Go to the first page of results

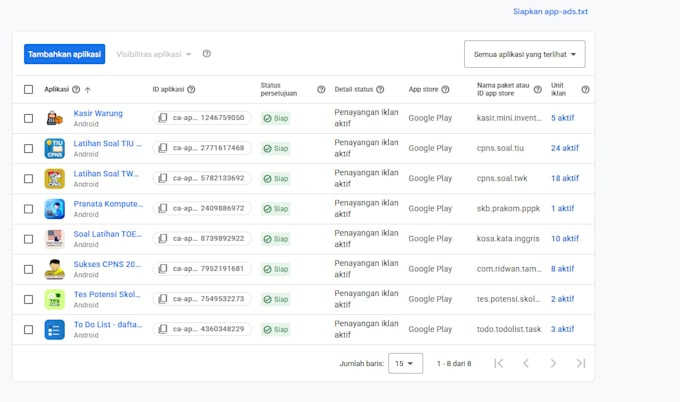coord(499,363)
